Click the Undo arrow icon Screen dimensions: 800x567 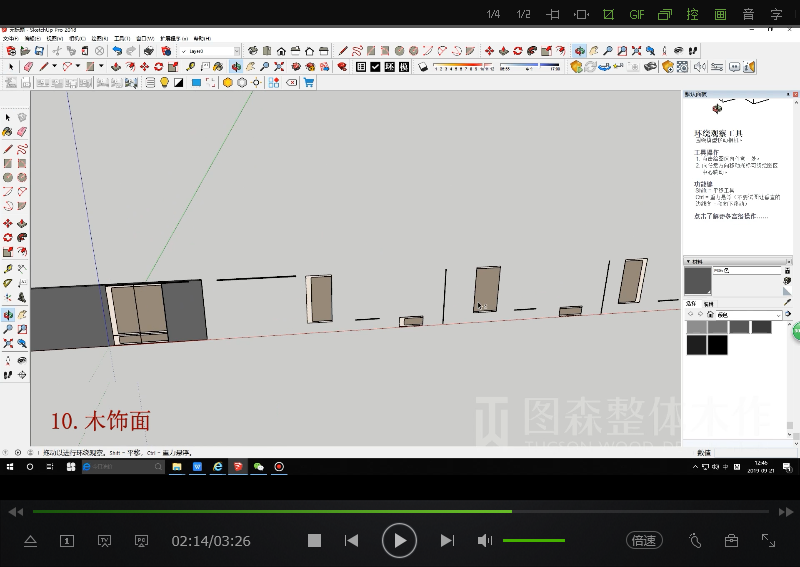(x=117, y=51)
